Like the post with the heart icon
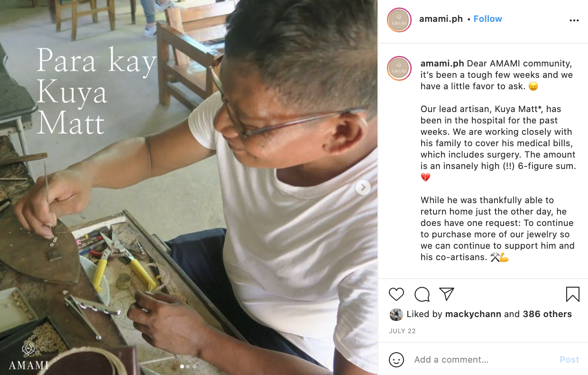 coord(396,294)
